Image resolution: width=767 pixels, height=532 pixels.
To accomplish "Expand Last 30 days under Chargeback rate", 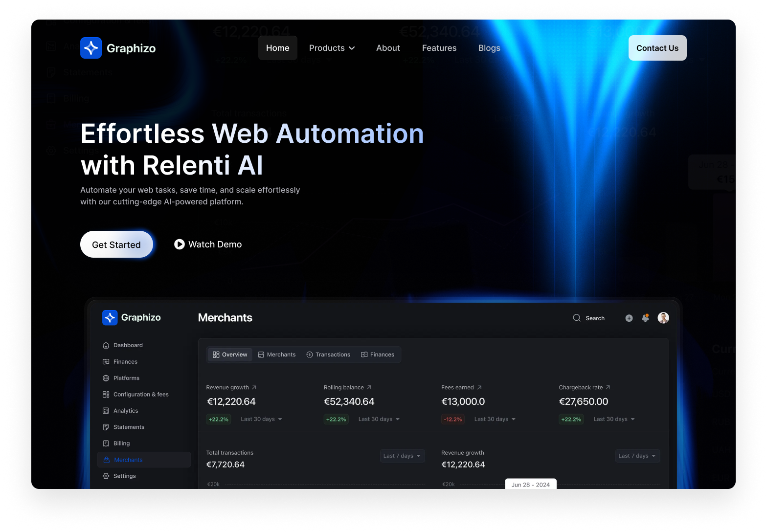I will pyautogui.click(x=614, y=419).
